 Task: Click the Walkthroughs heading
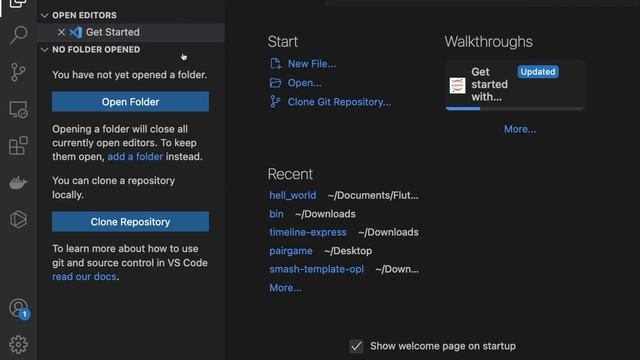(x=489, y=42)
